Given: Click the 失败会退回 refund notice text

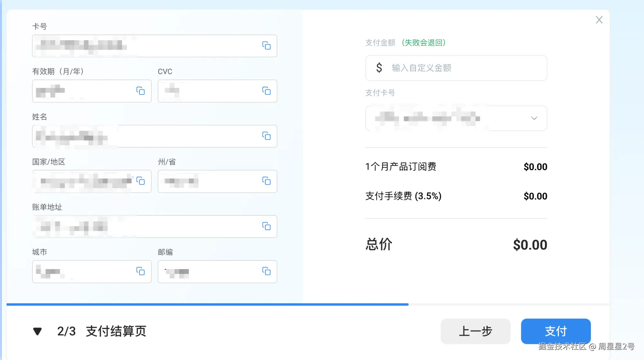Looking at the screenshot, I should [x=423, y=43].
